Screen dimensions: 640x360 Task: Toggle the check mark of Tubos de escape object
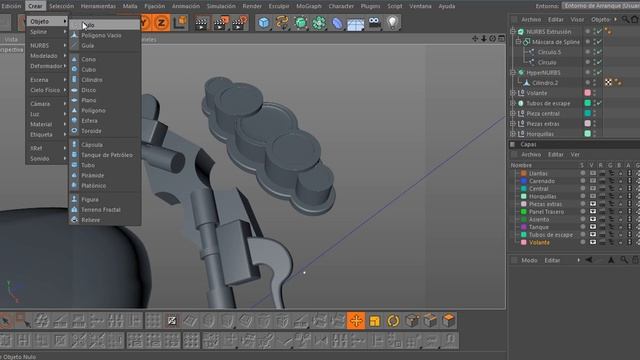[599, 103]
